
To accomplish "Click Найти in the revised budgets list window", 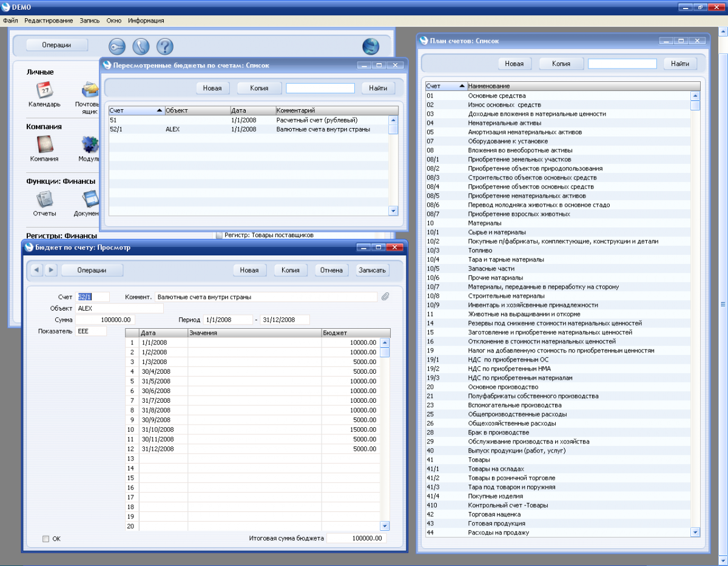I will [x=378, y=88].
